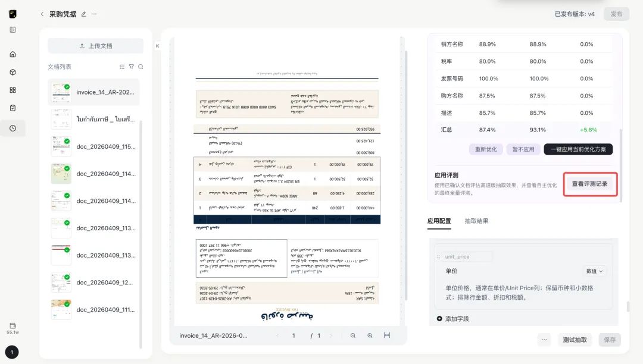Open the 数值 field type dropdown
643x364 pixels.
coord(594,271)
